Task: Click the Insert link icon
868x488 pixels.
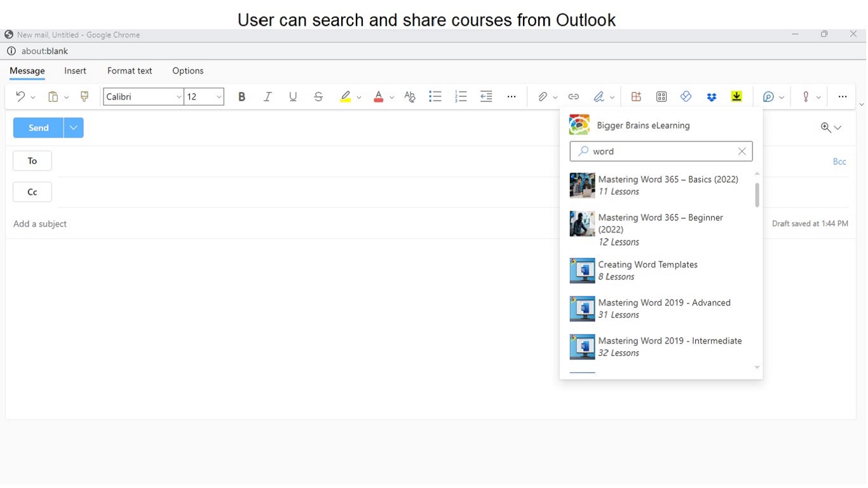Action: click(x=573, y=97)
